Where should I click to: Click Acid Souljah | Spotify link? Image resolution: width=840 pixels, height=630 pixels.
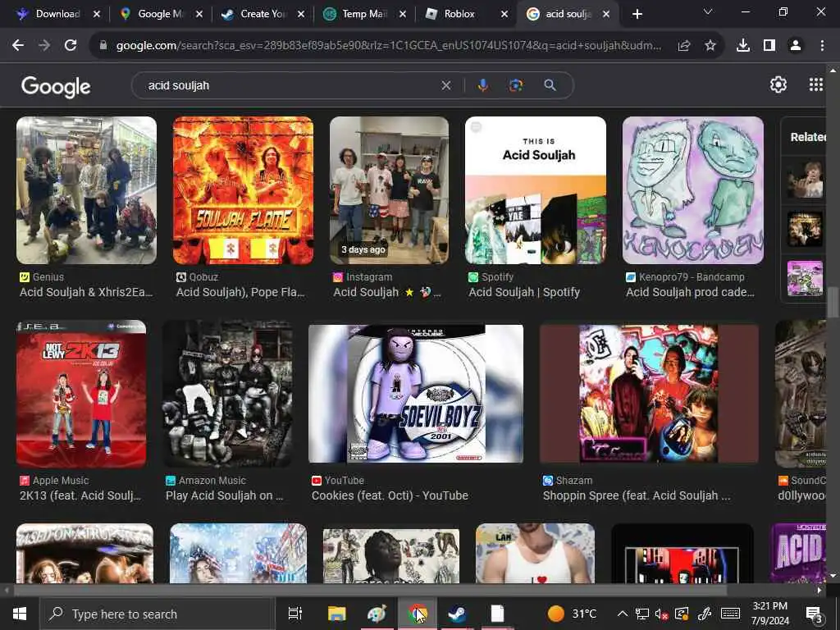524,293
